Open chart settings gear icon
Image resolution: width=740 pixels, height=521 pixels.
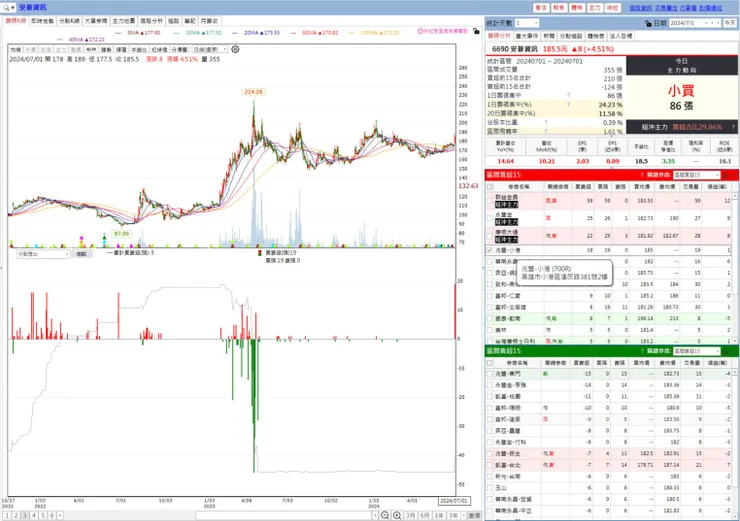pos(235,49)
